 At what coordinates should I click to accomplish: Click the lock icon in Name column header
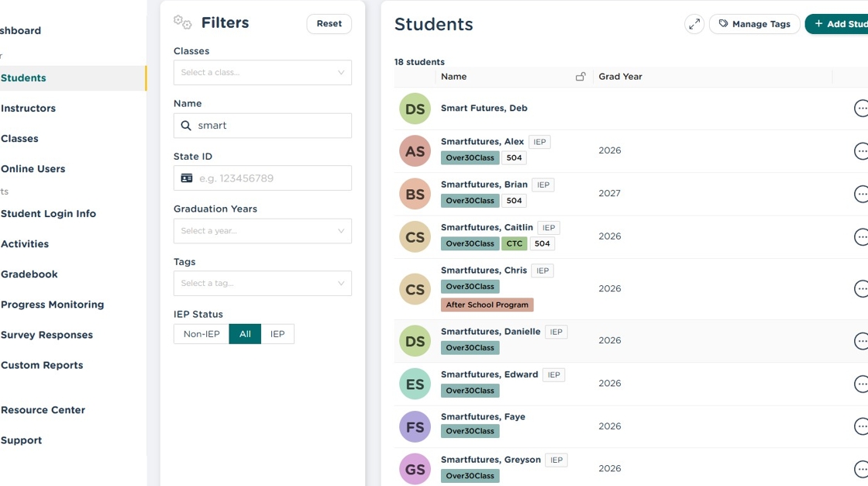pos(580,77)
